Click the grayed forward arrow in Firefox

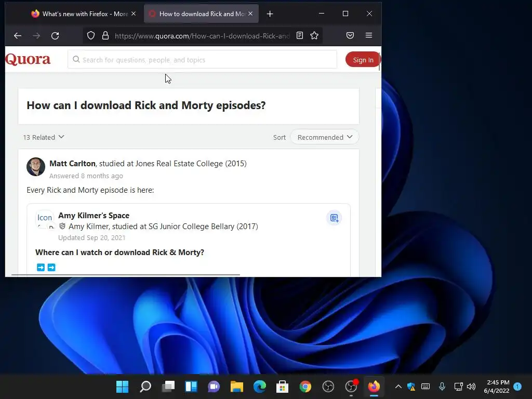tap(36, 36)
